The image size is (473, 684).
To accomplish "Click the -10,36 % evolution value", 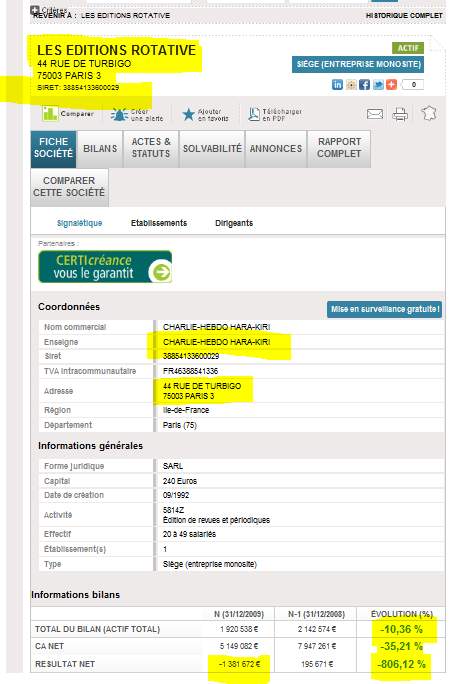I will (401, 629).
